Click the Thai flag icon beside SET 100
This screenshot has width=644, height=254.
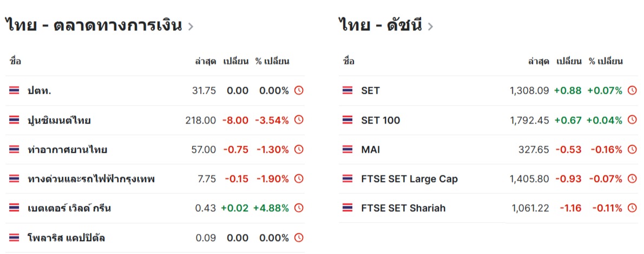[347, 120]
